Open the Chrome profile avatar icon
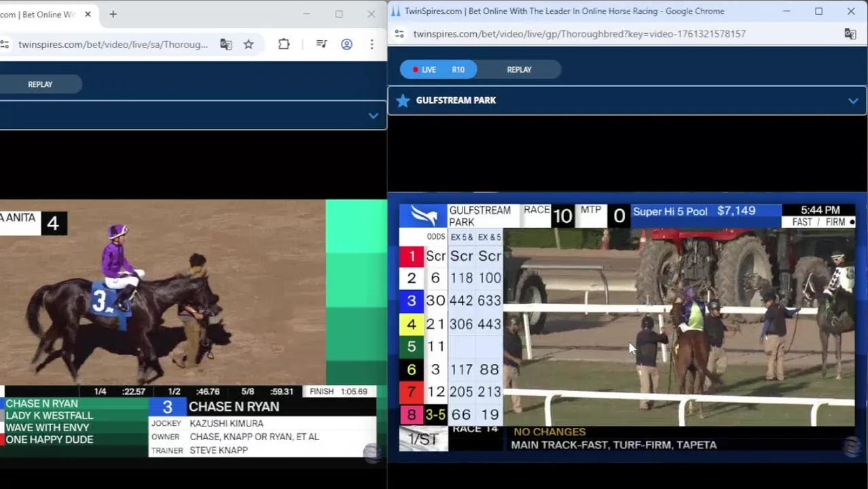This screenshot has width=868, height=489. point(346,44)
